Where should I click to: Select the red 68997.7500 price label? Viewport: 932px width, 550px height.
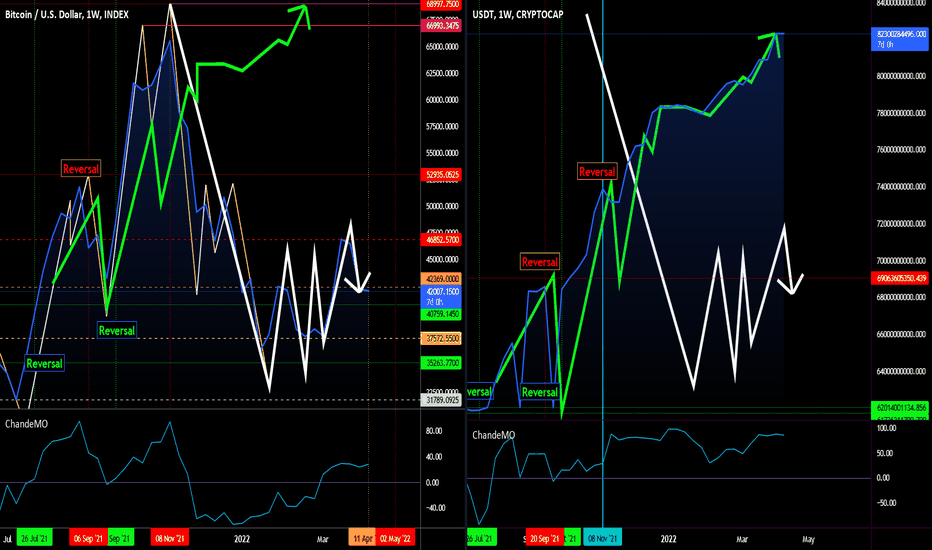click(442, 4)
